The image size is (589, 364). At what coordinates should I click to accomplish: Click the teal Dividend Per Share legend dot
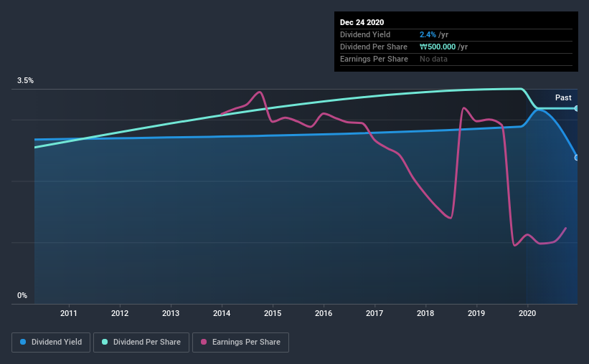coord(105,342)
